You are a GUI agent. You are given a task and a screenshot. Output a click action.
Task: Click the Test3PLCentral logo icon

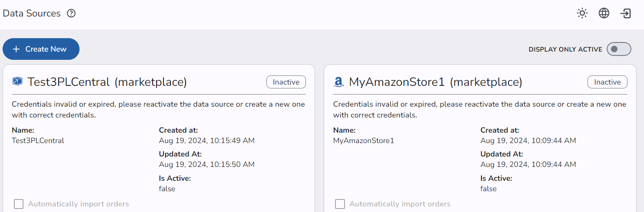pos(17,82)
